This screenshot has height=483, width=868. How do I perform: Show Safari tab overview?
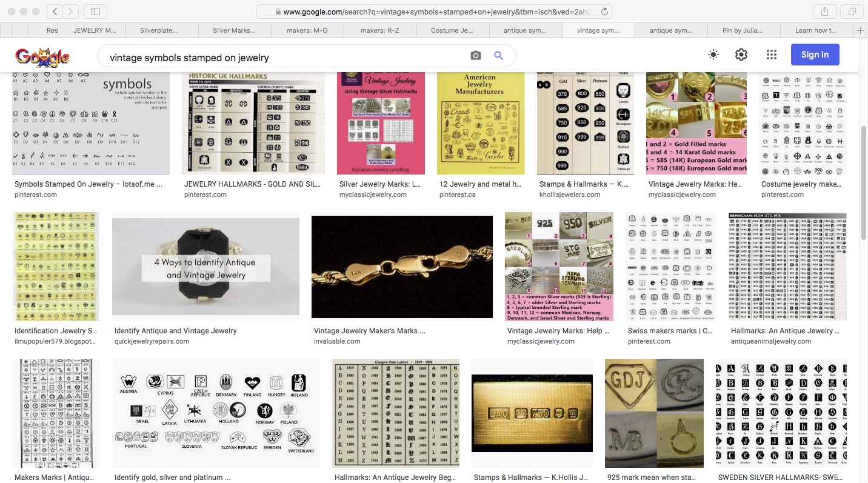852,12
